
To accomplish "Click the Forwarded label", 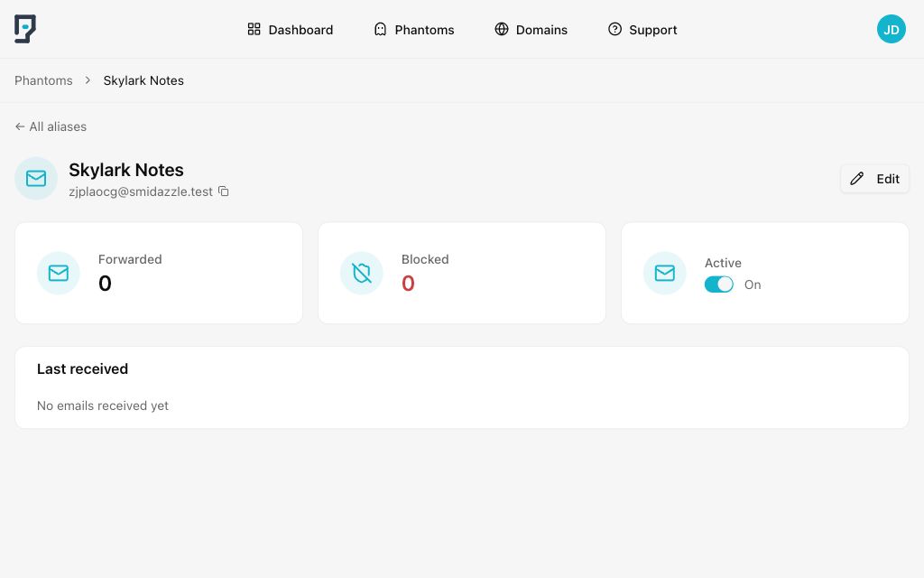I will coord(130,259).
